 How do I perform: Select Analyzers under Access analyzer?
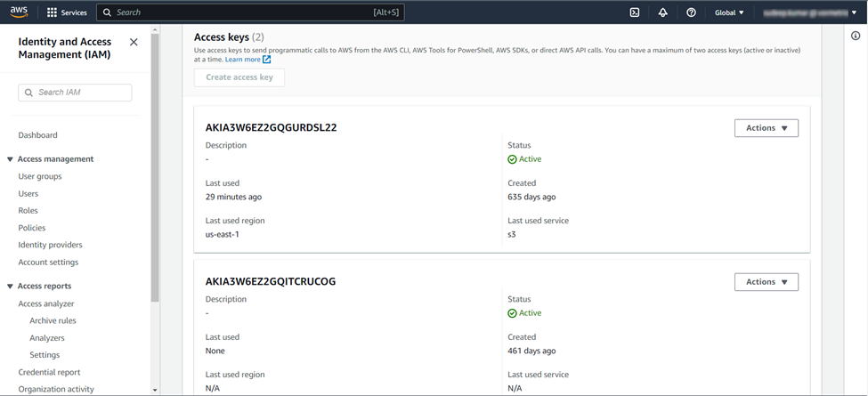pos(47,338)
